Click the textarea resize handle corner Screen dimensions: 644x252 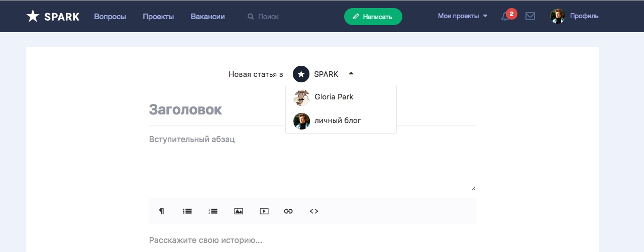(x=473, y=188)
